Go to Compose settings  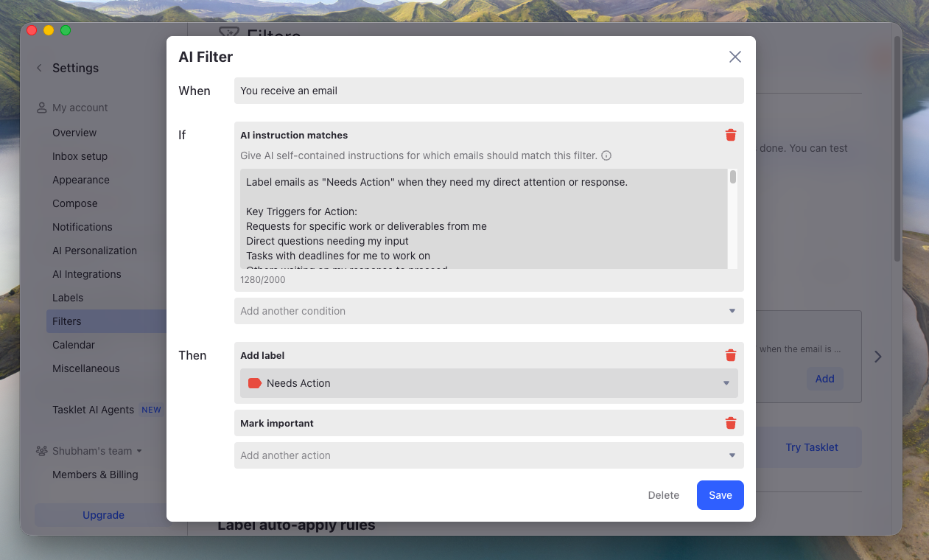click(75, 203)
